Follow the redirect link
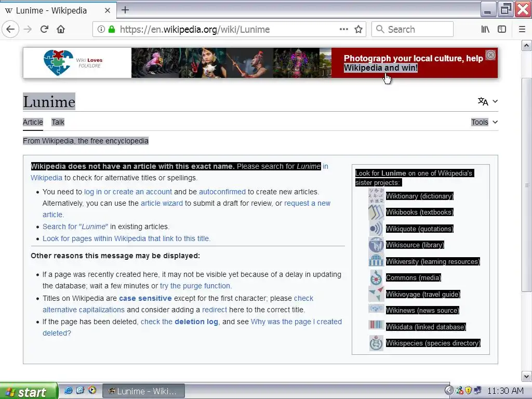The width and height of the screenshot is (532, 399). tap(215, 310)
